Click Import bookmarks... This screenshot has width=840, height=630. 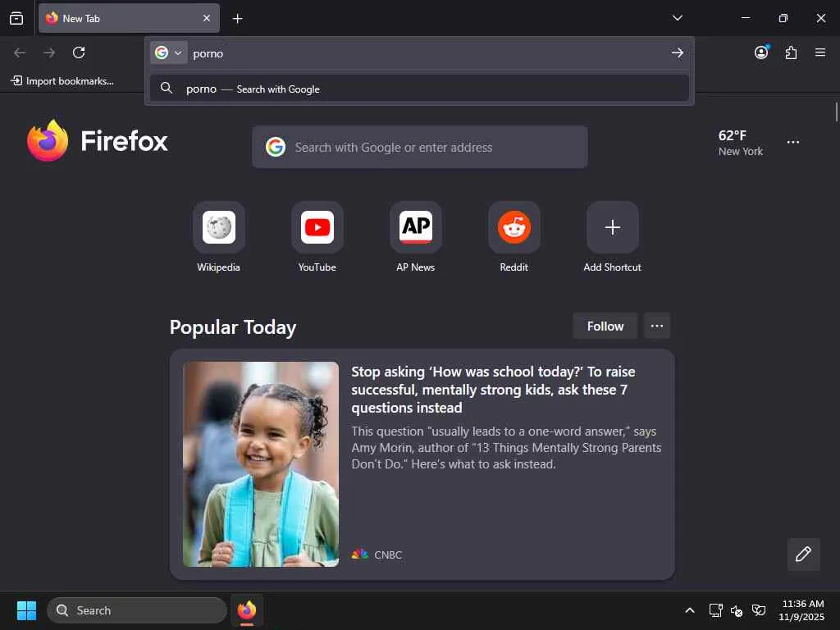point(62,81)
